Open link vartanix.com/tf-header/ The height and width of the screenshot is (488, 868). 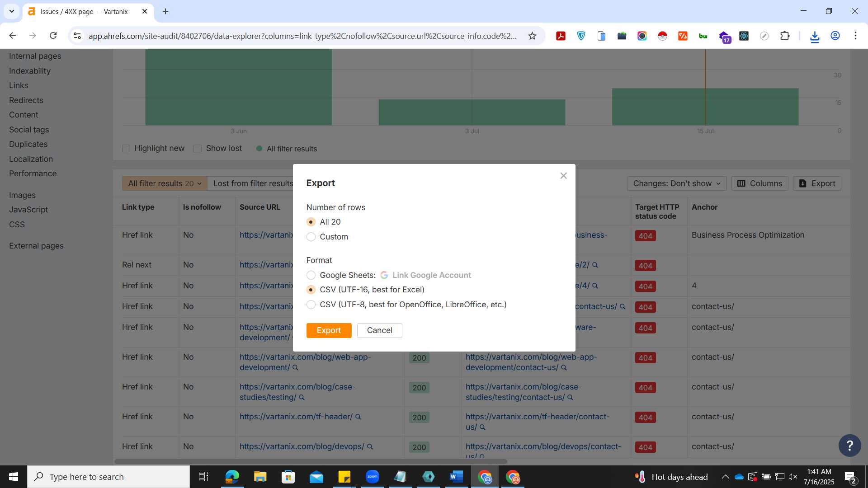[x=296, y=417]
